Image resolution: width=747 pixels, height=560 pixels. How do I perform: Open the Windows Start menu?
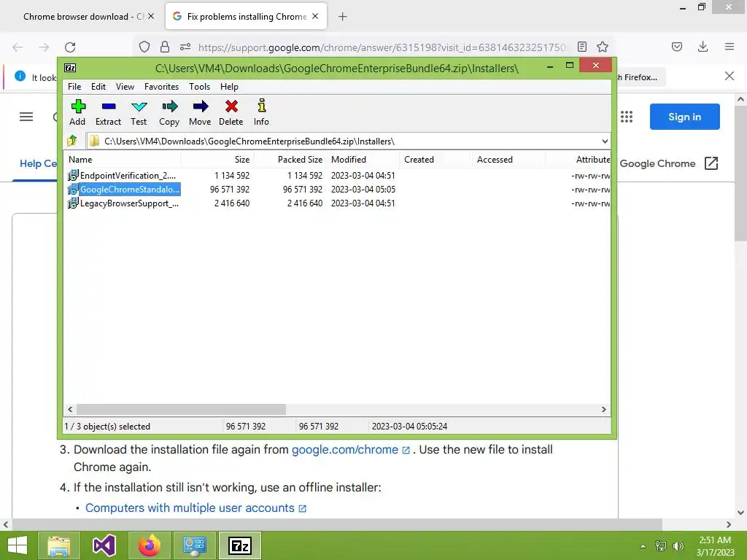(18, 545)
